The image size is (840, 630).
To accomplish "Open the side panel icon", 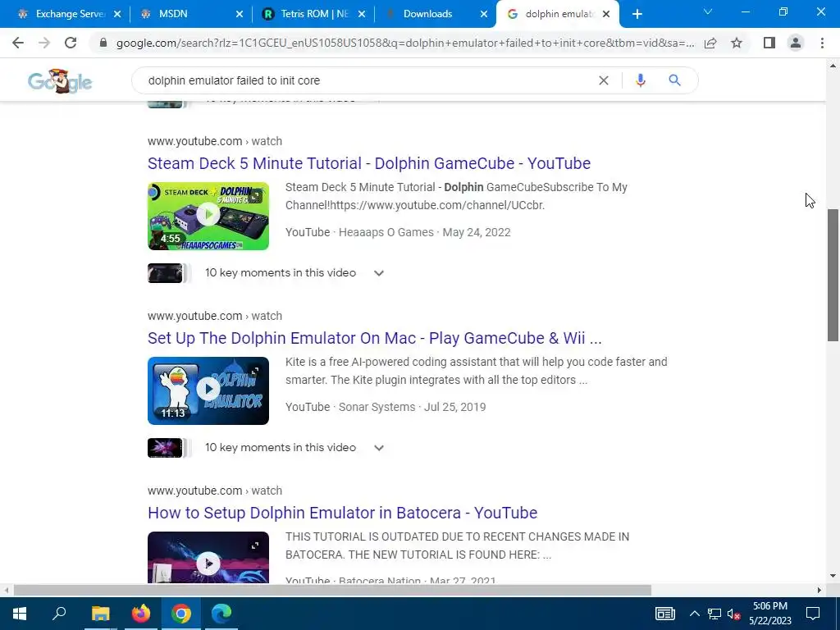I will click(x=769, y=43).
